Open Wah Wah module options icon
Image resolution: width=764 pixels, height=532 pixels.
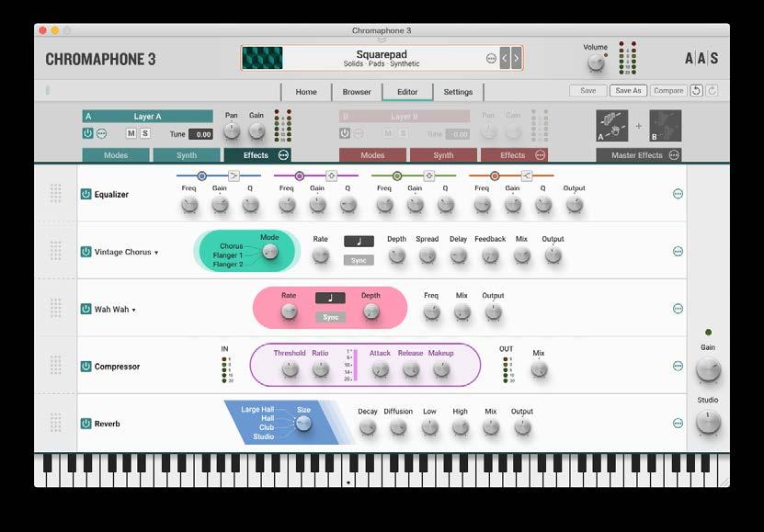tap(678, 309)
